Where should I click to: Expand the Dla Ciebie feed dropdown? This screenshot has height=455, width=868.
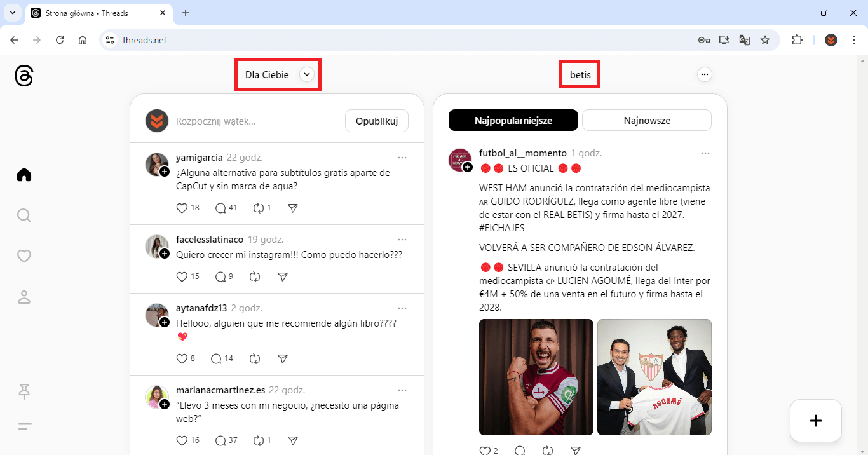307,75
